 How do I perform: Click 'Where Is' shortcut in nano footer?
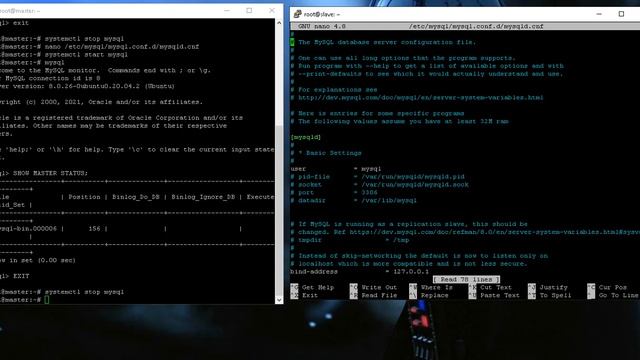(x=431, y=287)
